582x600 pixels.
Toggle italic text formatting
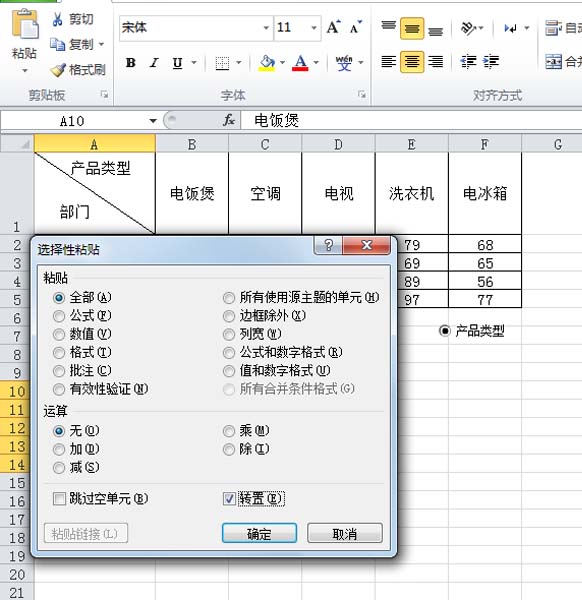154,62
